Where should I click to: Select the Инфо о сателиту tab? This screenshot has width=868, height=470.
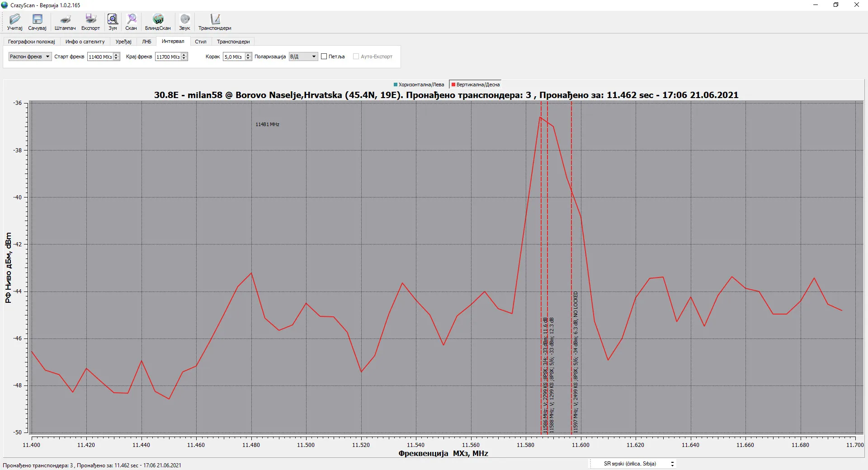coord(85,42)
